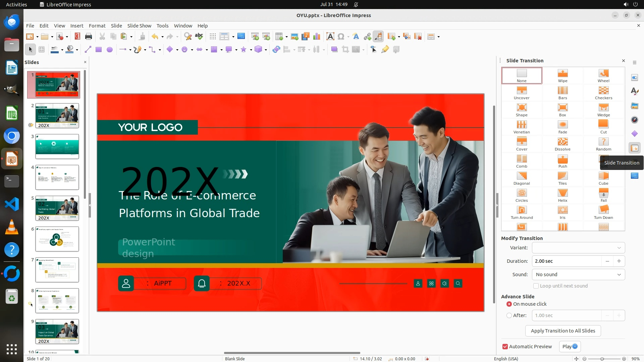Open the Format menu

[x=97, y=26]
